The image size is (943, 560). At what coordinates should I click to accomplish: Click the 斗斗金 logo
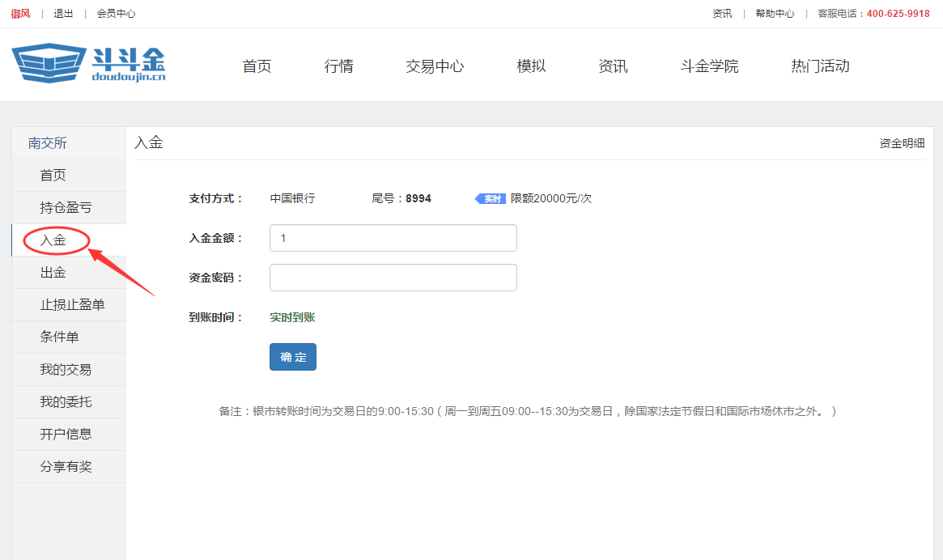85,63
